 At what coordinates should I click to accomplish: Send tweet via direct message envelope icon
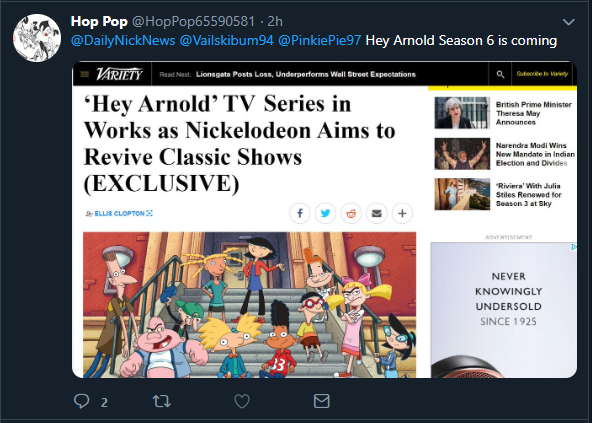tap(322, 401)
